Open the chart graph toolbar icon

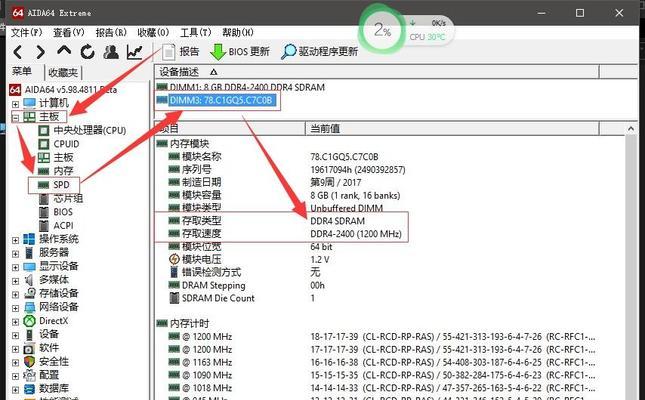[135, 52]
